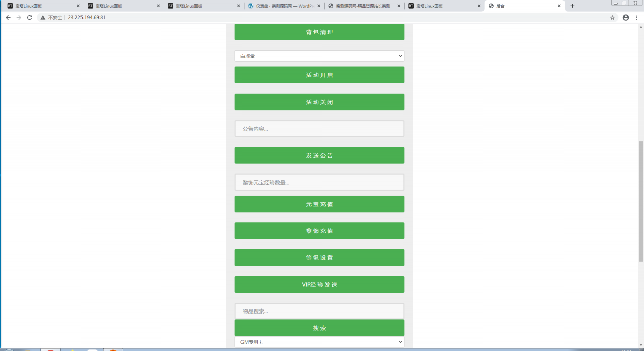Viewport: 644px width, 351px height.
Task: Click the forward navigation arrow
Action: [x=19, y=17]
